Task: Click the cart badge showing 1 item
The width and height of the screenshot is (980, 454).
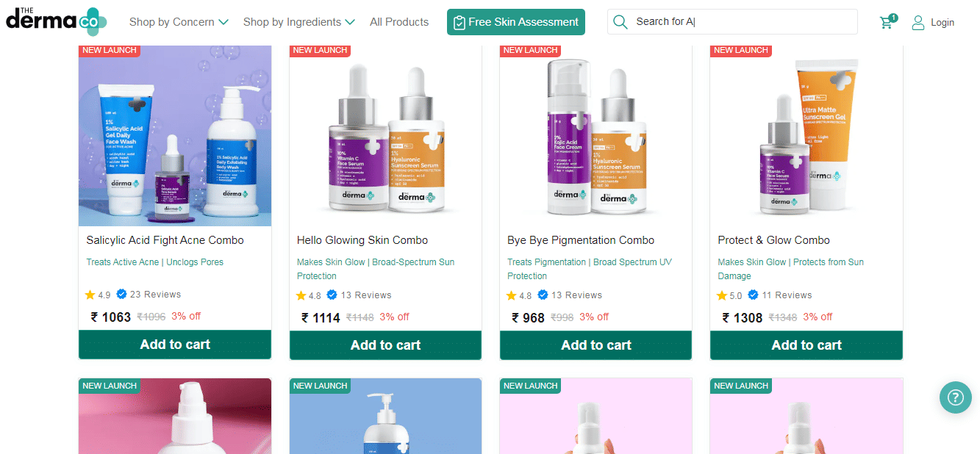Action: click(x=893, y=16)
